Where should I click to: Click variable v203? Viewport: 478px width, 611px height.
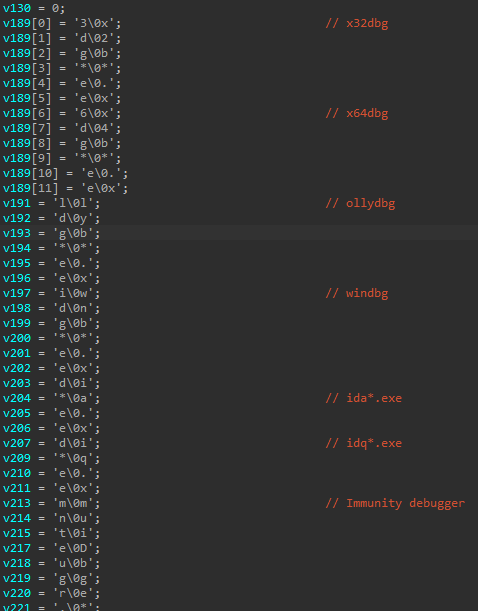17,383
